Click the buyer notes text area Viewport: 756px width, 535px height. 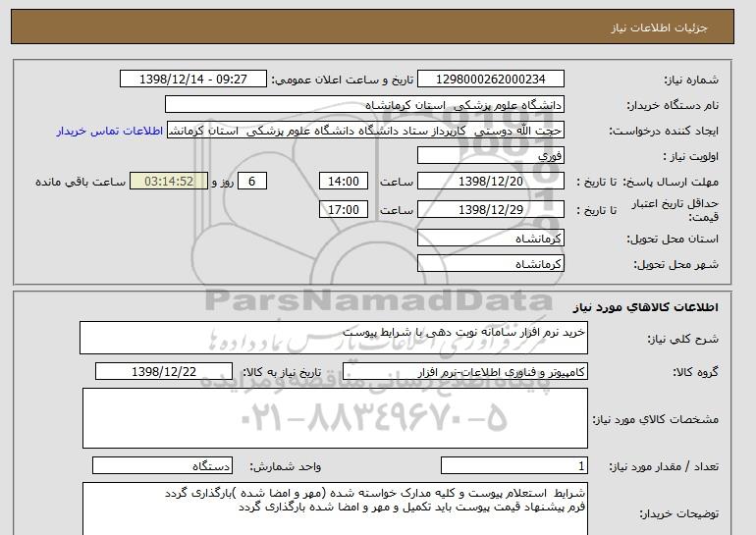[335, 508]
